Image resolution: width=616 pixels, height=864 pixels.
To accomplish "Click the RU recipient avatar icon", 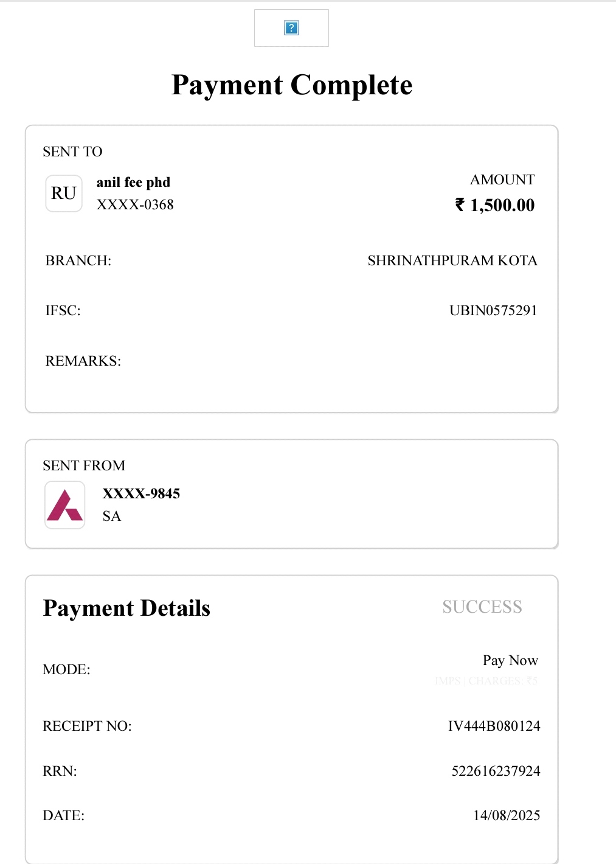I will [x=64, y=193].
